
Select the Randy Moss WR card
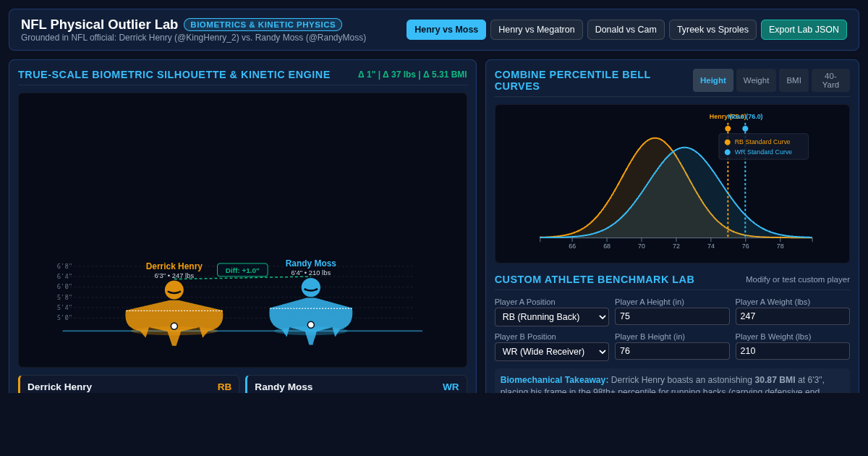[x=356, y=385]
